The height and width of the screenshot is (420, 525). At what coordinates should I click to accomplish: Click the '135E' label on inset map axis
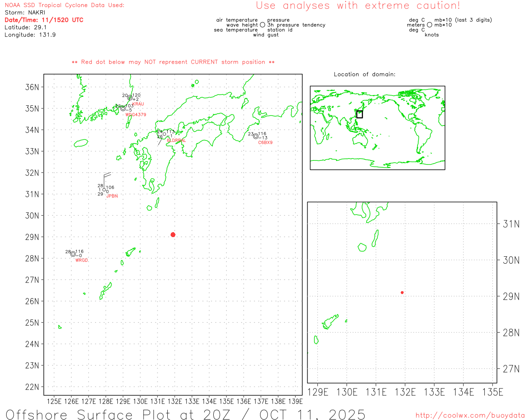click(x=493, y=392)
